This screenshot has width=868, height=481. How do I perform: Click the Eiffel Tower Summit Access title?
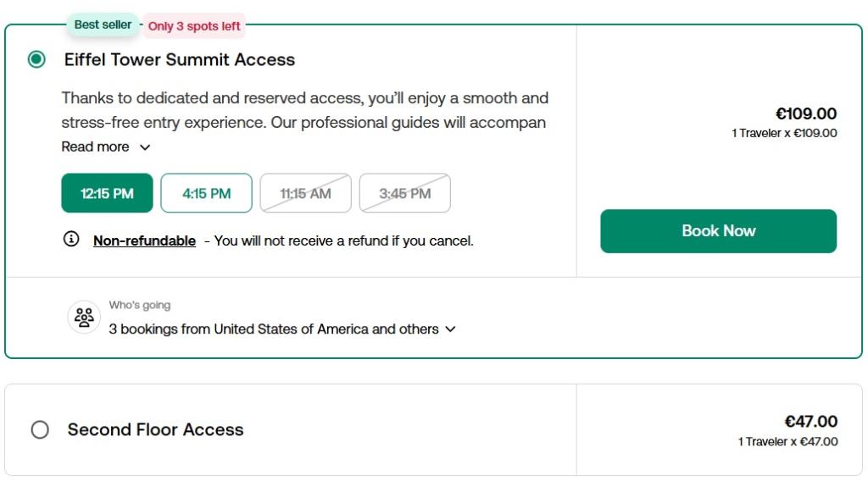click(180, 60)
